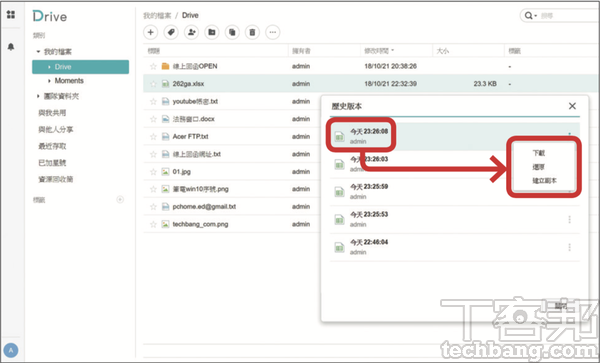Click the magnifier search icon

528,15
